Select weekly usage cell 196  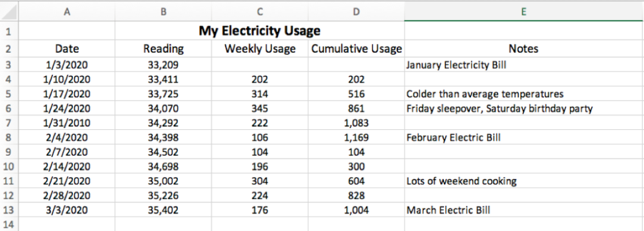(260, 167)
